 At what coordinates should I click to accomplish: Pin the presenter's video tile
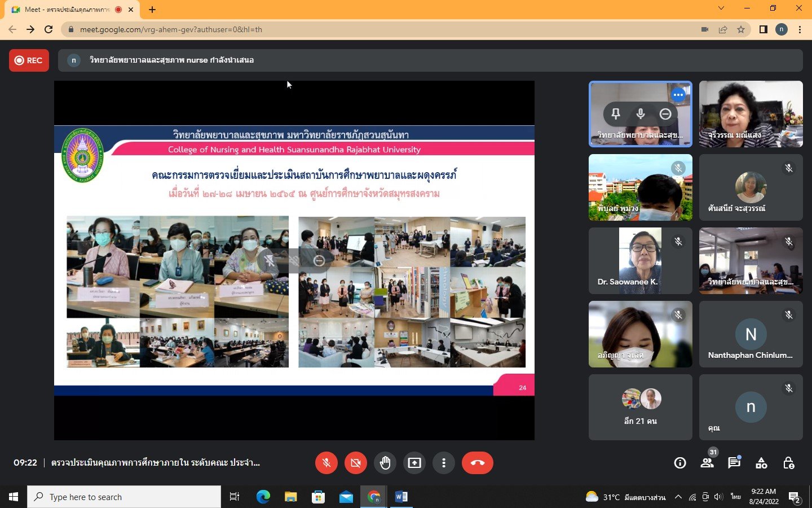[616, 114]
